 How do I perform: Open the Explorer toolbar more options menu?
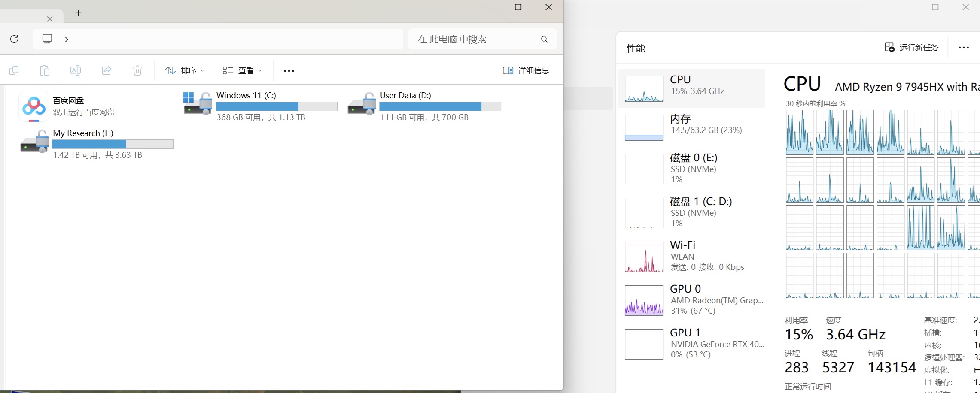tap(289, 71)
